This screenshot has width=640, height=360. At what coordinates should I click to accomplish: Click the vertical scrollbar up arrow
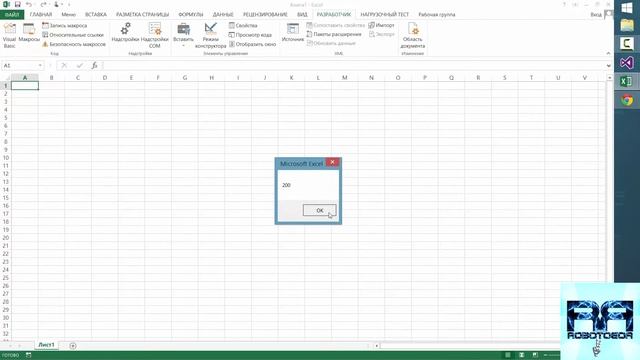610,78
